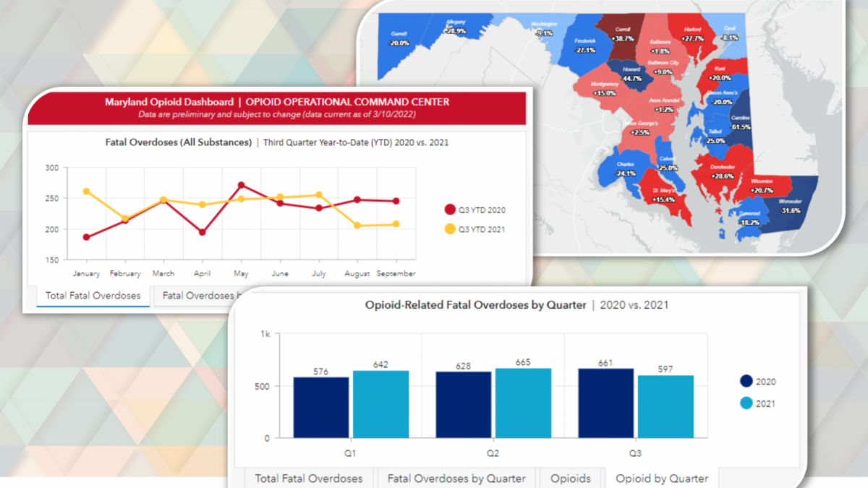Click Wicomico county labeled +20.7%

click(x=763, y=187)
